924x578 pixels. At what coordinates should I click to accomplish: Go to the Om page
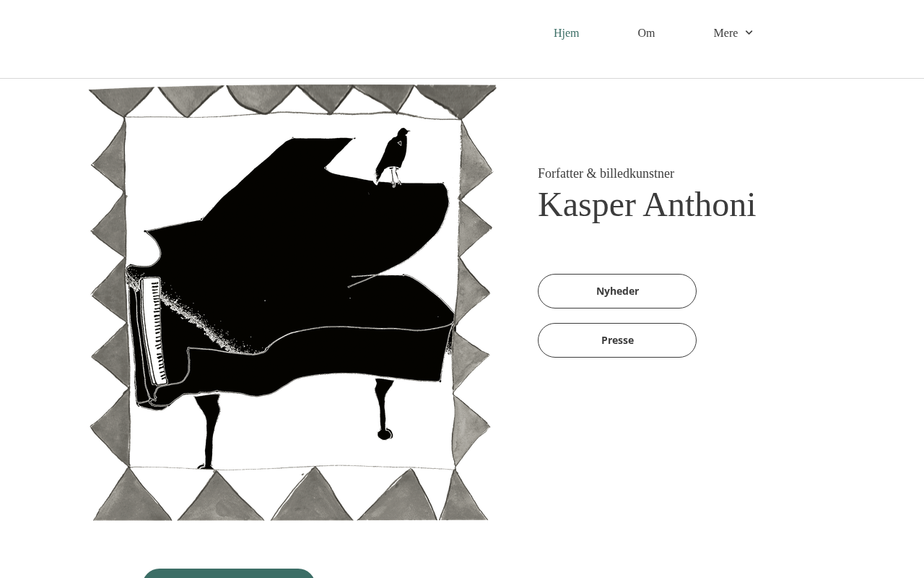(x=646, y=33)
